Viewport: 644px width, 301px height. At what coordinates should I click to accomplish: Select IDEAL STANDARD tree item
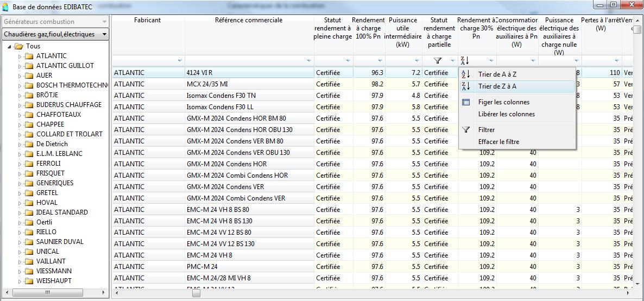(x=62, y=212)
